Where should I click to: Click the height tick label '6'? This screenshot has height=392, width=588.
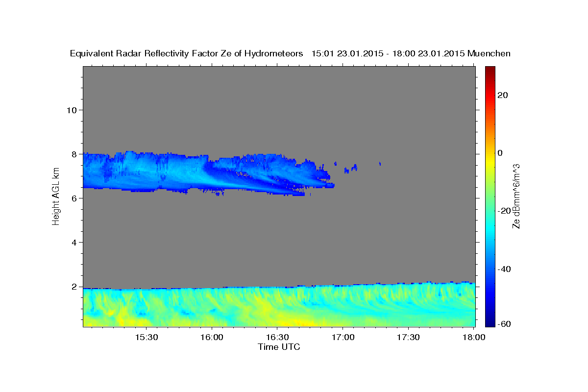[x=74, y=198]
